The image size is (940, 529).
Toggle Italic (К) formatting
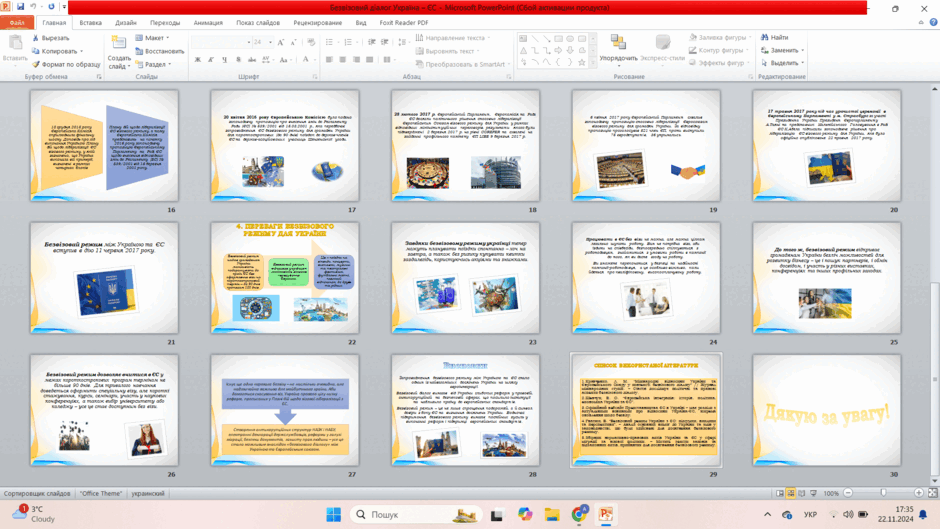211,60
